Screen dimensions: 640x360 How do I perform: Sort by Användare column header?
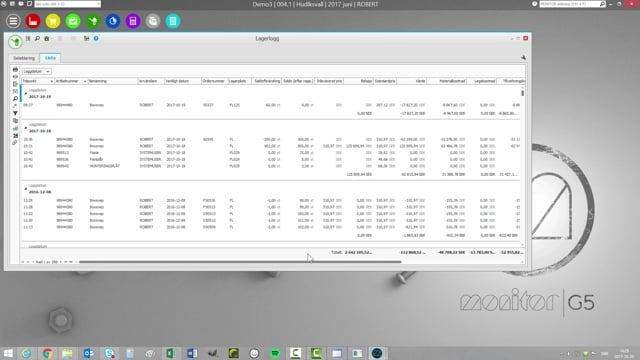[151, 81]
